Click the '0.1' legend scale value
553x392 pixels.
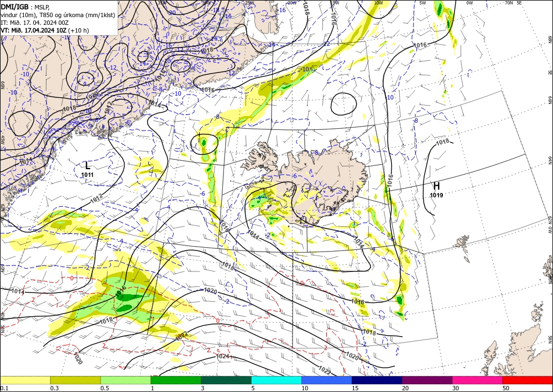click(x=3, y=388)
